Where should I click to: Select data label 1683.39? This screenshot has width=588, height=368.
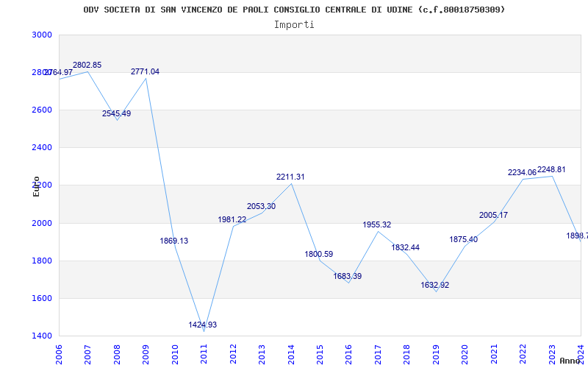pos(348,277)
